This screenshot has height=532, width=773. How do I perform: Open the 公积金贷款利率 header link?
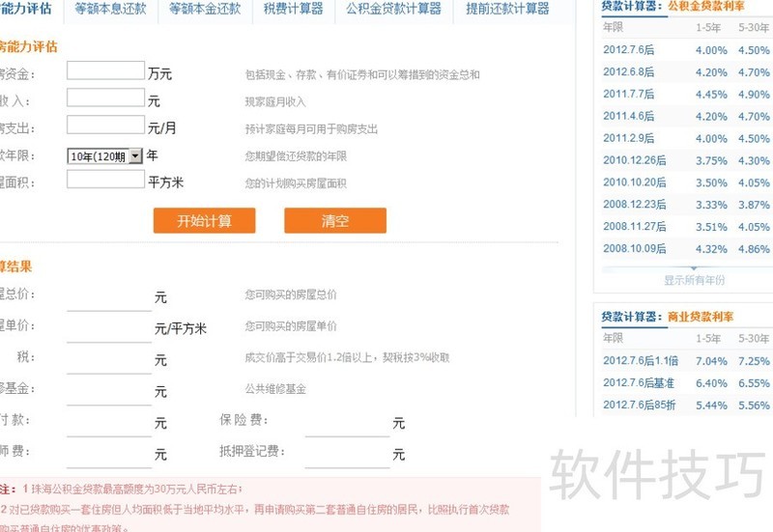(x=705, y=6)
